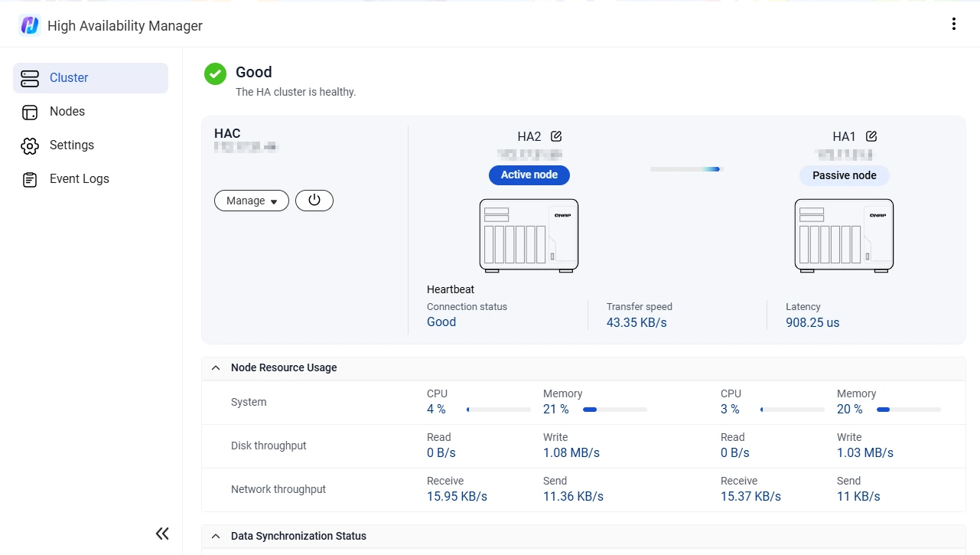
Task: Select the Active node badge on HA2
Action: pyautogui.click(x=529, y=175)
